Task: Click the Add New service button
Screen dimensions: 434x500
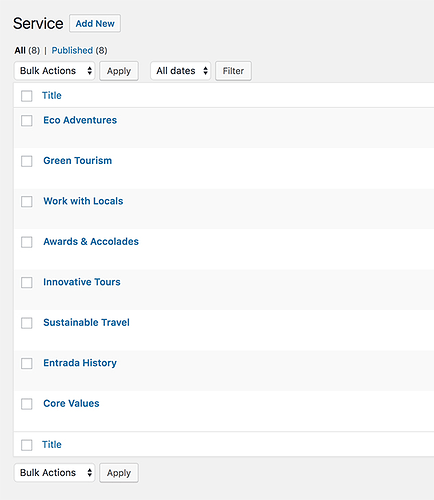Action: coord(95,23)
